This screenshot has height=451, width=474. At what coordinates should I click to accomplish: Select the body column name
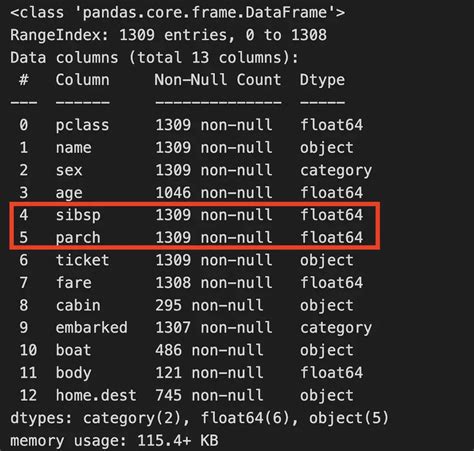point(73,373)
